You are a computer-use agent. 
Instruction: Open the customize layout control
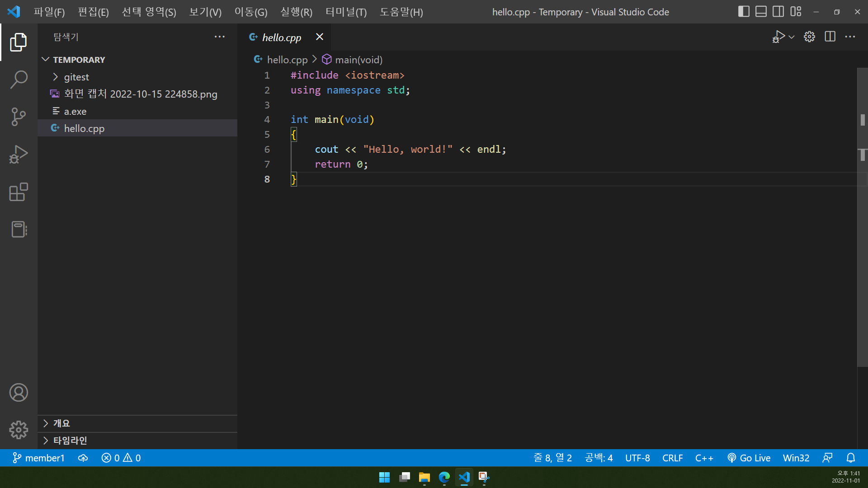[x=796, y=12]
